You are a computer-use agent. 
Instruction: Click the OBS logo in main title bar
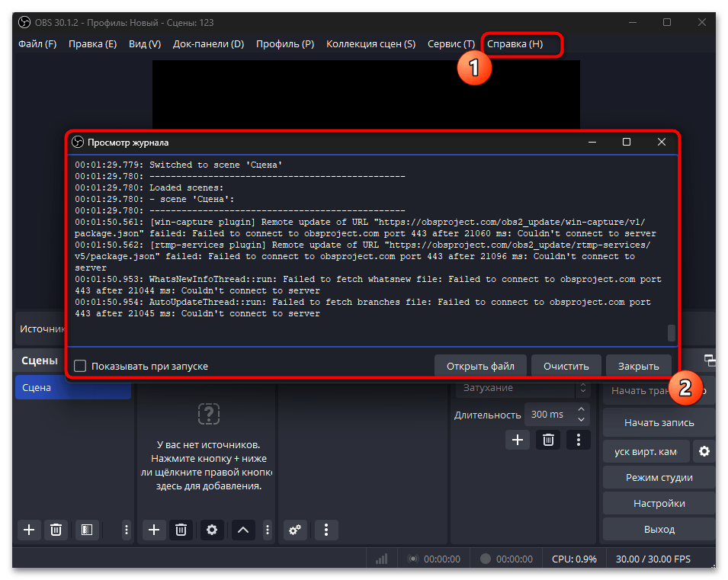tap(24, 22)
